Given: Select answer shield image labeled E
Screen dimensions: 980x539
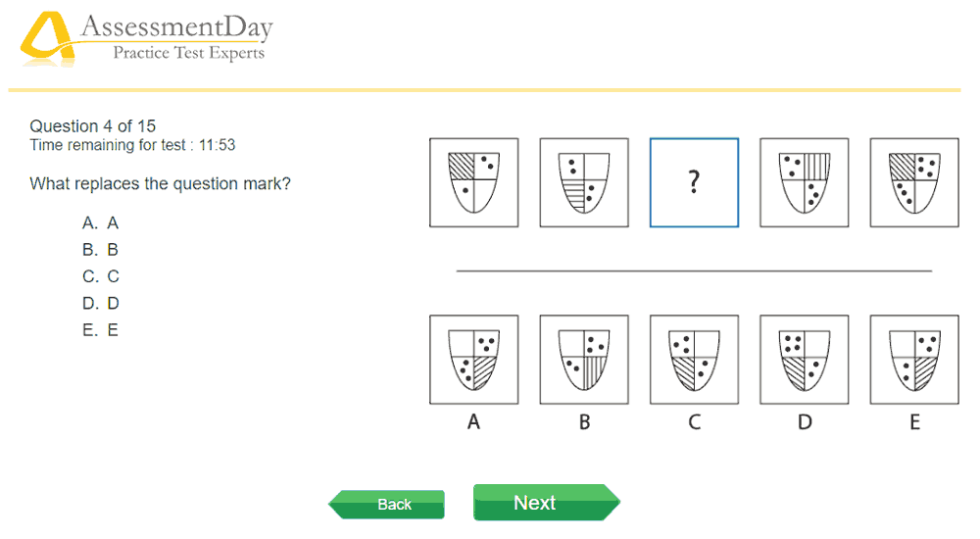Looking at the screenshot, I should pyautogui.click(x=914, y=360).
